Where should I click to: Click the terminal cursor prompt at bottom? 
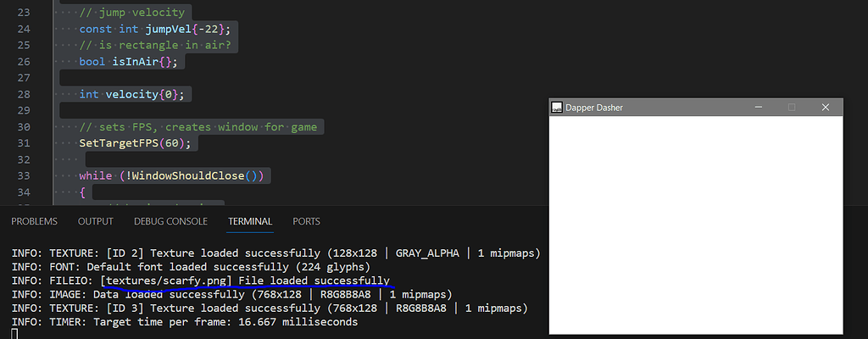[14, 333]
